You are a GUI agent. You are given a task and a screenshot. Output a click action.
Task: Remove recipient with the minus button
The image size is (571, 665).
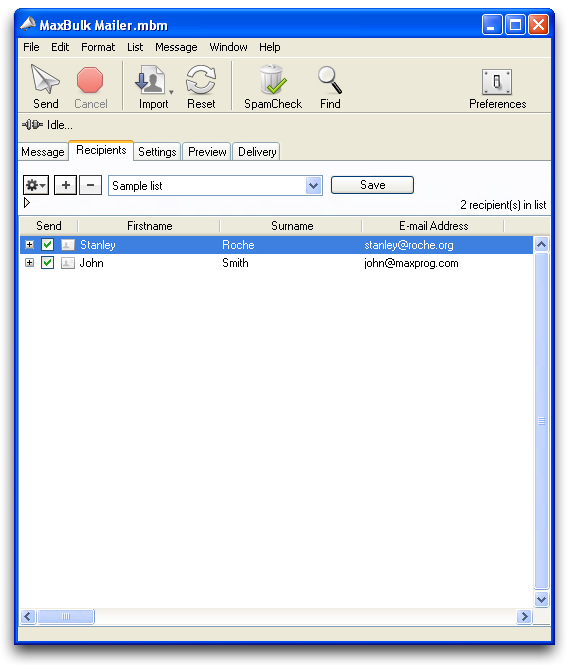pos(90,185)
